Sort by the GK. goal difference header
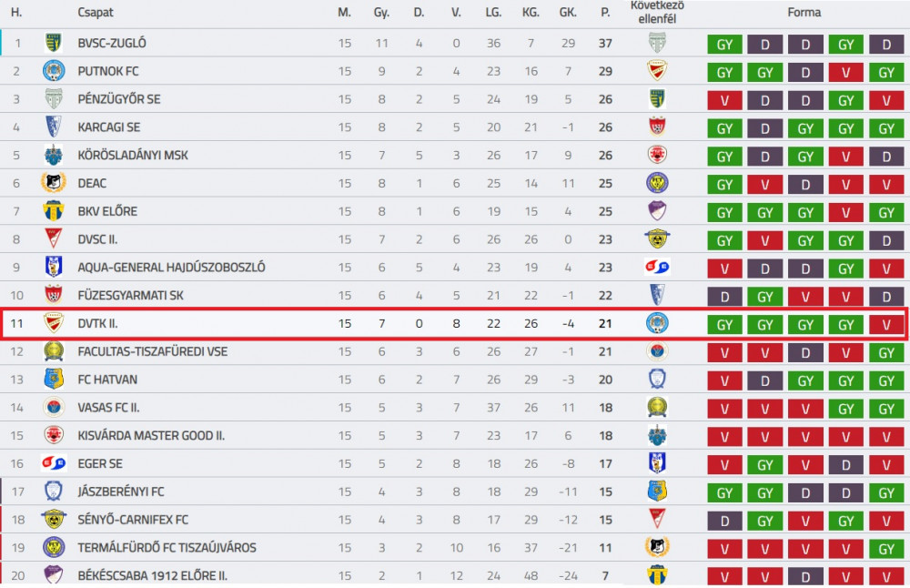This screenshot has width=910, height=588. pyautogui.click(x=568, y=12)
